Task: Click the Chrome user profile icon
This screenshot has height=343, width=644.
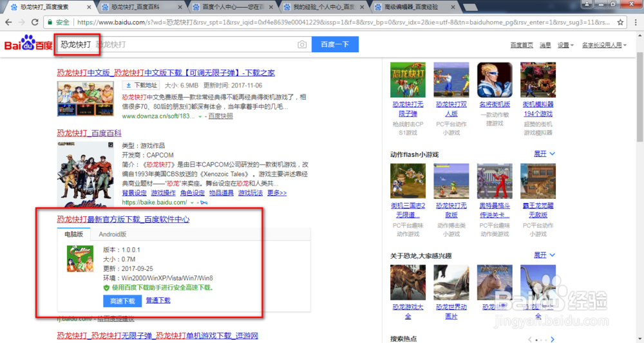Action: click(x=587, y=4)
